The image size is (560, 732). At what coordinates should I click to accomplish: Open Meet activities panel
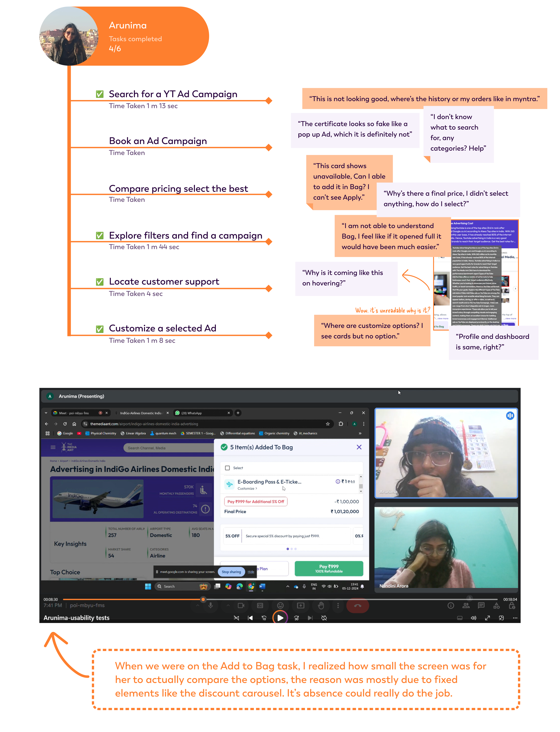[497, 606]
